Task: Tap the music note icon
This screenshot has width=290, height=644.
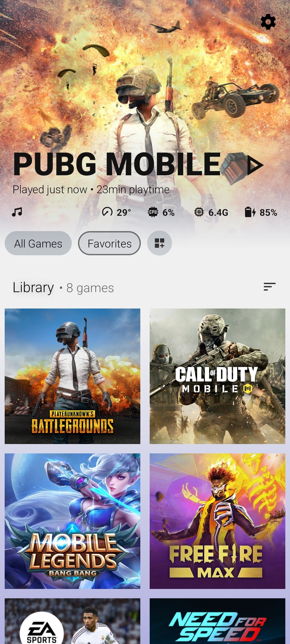Action: pyautogui.click(x=17, y=212)
